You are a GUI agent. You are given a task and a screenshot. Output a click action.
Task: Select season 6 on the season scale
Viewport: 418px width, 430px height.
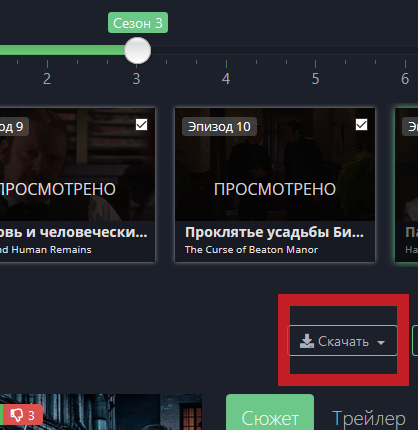tap(405, 79)
